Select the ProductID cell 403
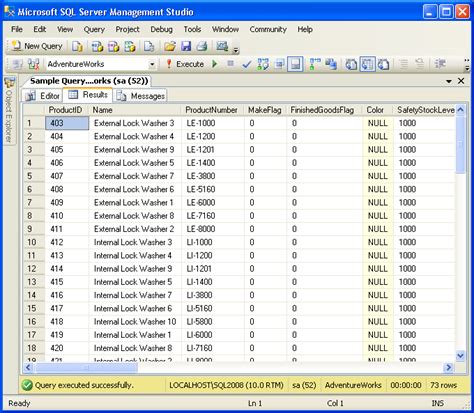Viewport: 474px width, 413px height. point(67,123)
